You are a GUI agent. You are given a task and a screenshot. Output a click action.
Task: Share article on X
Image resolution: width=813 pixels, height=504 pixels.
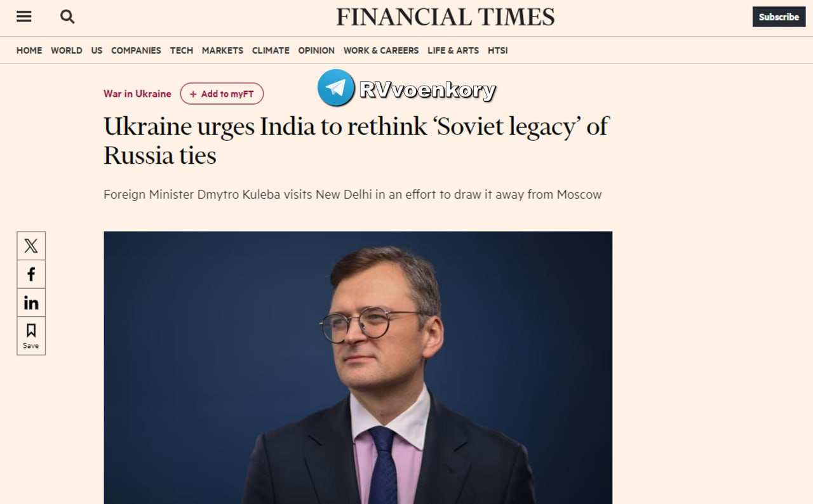31,246
